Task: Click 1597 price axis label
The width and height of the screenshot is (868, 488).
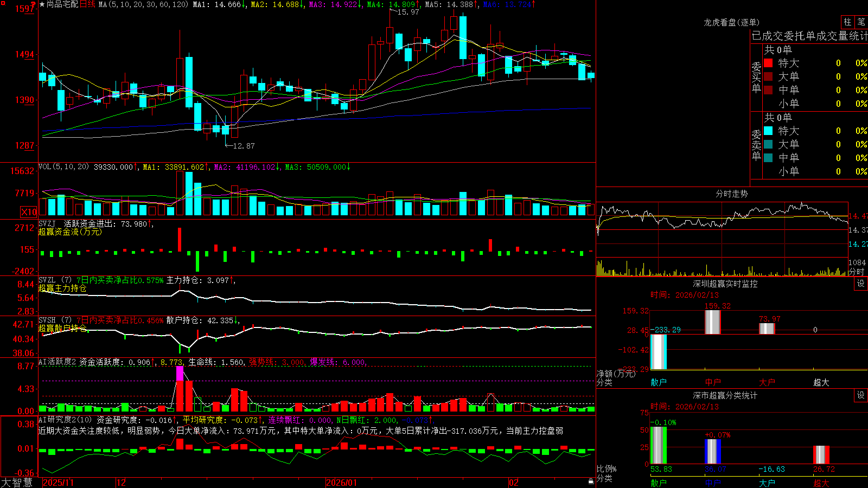Action: click(x=25, y=9)
